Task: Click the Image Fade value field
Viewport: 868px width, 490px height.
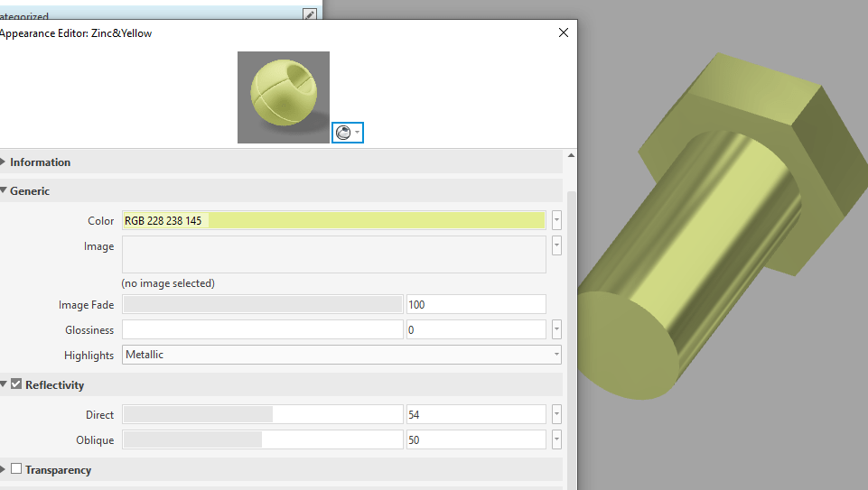Action: 476,304
